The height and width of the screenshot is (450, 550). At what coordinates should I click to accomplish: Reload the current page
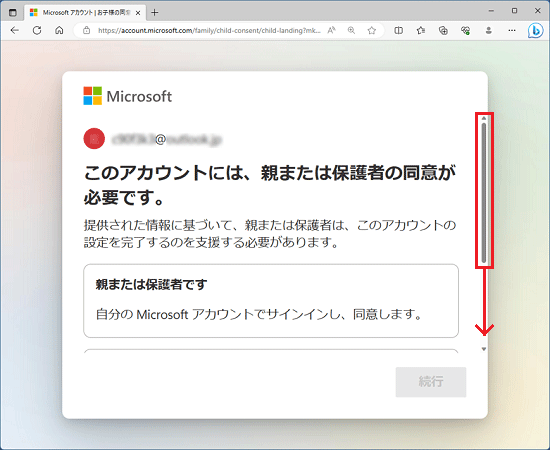(37, 31)
